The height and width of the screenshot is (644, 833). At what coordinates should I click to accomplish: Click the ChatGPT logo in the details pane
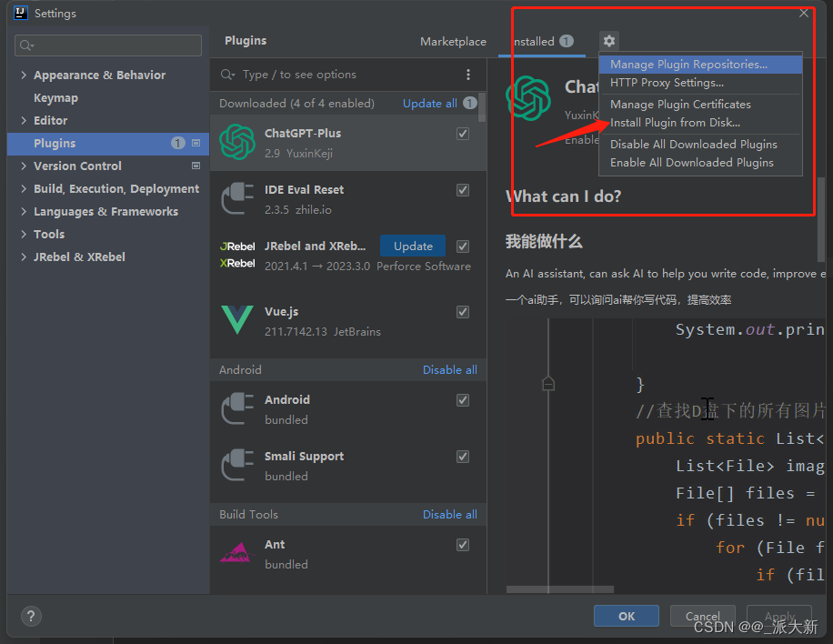(x=528, y=98)
